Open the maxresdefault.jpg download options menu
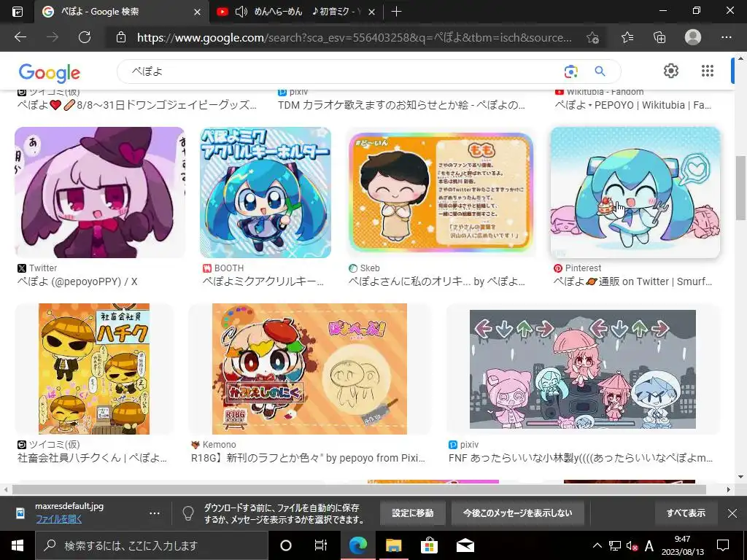This screenshot has height=560, width=747. pyautogui.click(x=155, y=513)
